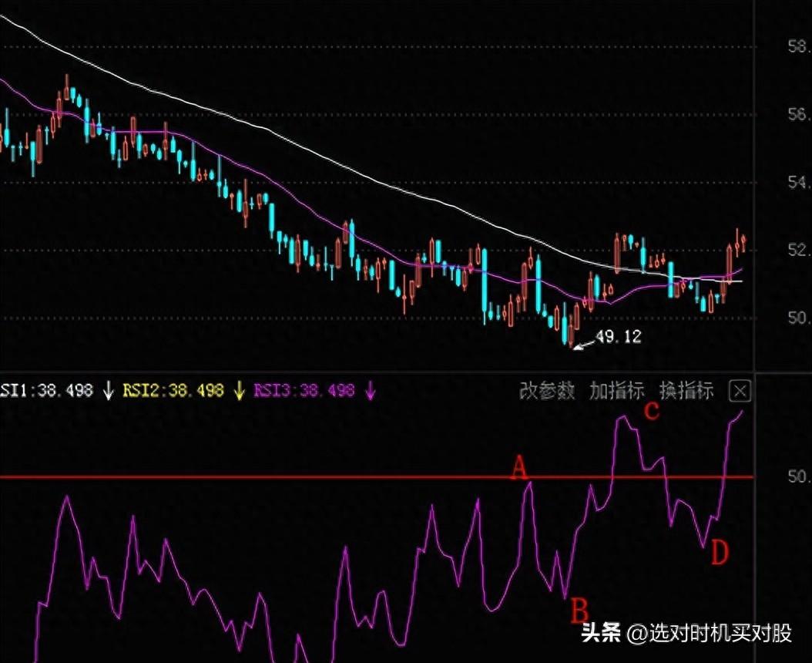The width and height of the screenshot is (812, 663).
Task: Select the RSI1:38.498 label
Action: (46, 391)
